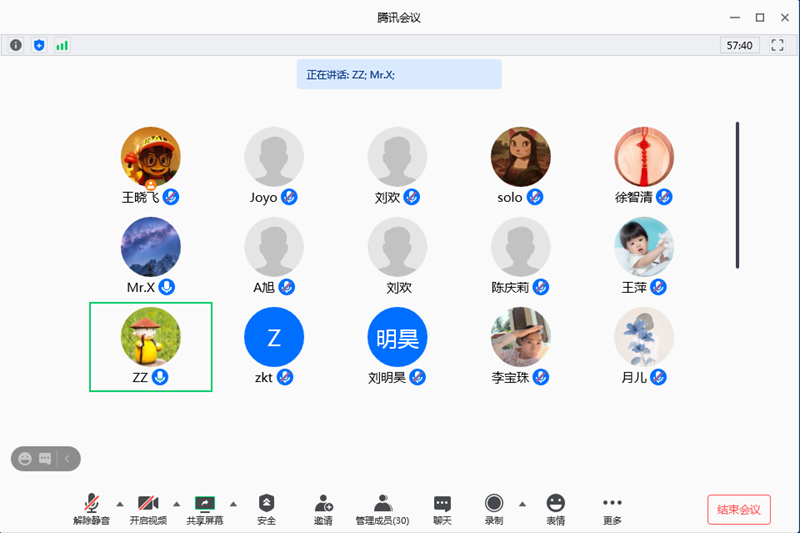Open 管理成员 (Manage Members) panel
The image size is (800, 533).
pos(382,508)
